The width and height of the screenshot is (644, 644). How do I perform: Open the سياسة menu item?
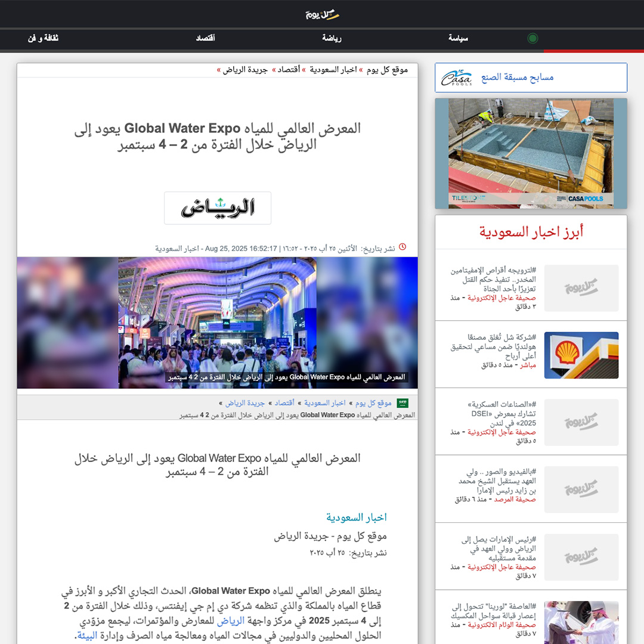(458, 38)
